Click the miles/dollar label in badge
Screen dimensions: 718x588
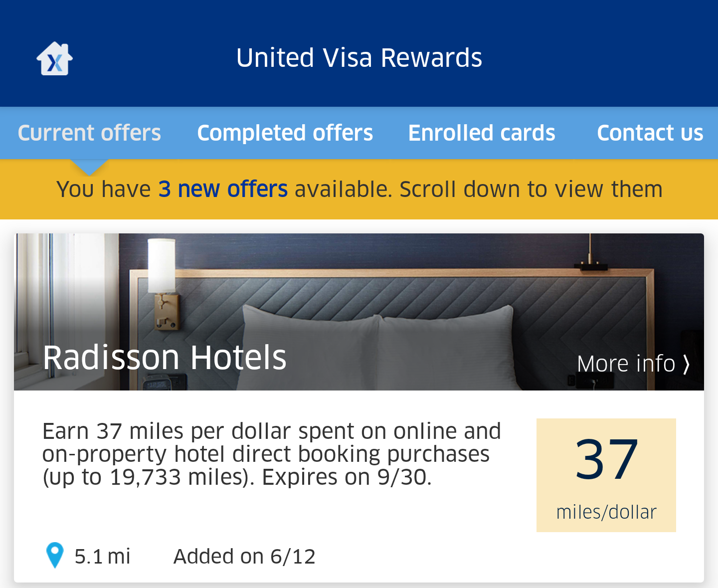tap(606, 512)
